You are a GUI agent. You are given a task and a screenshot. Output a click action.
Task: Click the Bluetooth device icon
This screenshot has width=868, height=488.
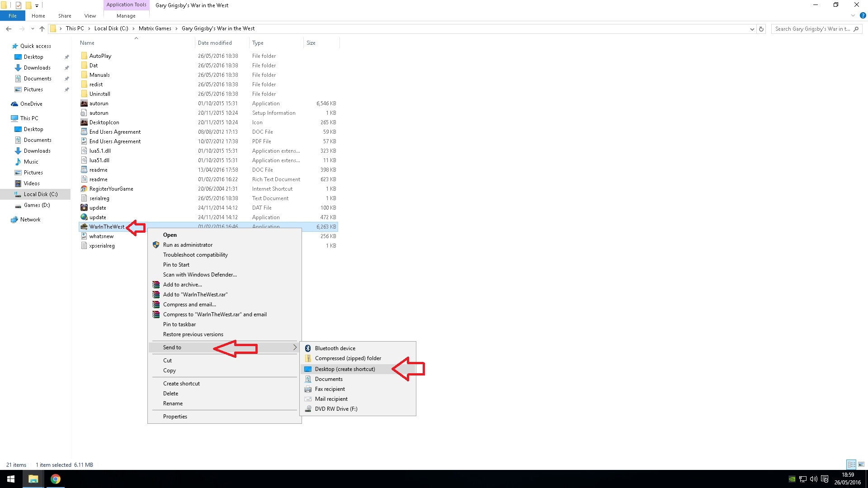tap(308, 348)
